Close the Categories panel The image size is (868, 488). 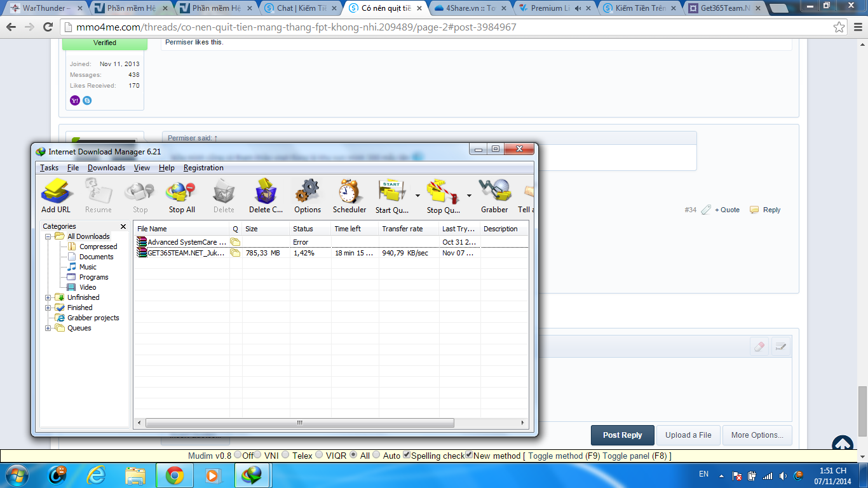pos(123,226)
